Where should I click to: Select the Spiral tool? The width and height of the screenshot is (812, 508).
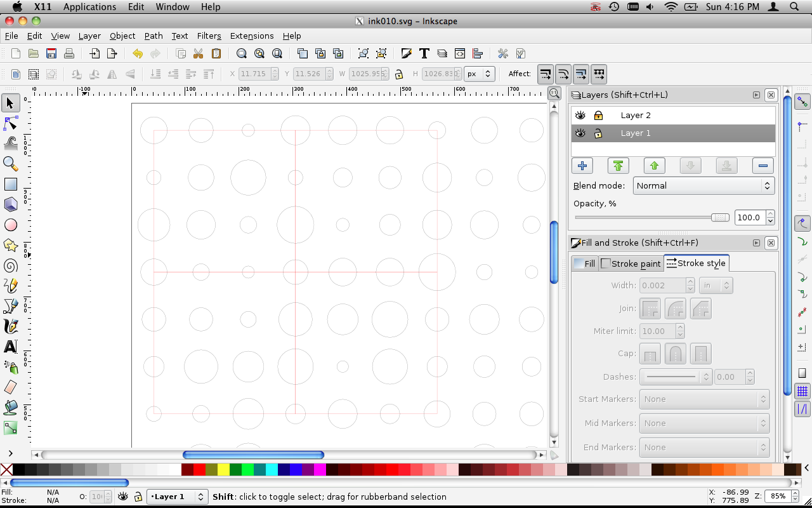[x=10, y=265]
